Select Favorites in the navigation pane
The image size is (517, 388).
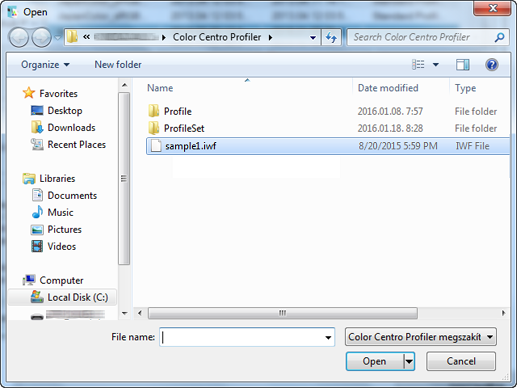pyautogui.click(x=58, y=93)
